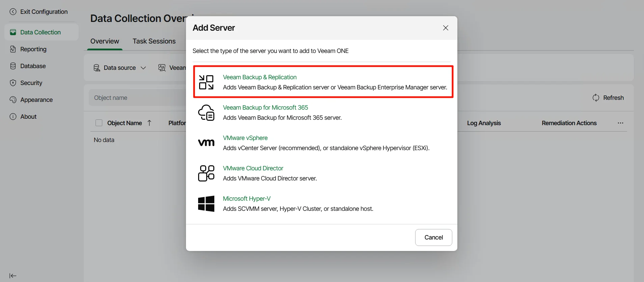Tick the select-all checkbox beside Object Name
644x282 pixels.
[99, 123]
